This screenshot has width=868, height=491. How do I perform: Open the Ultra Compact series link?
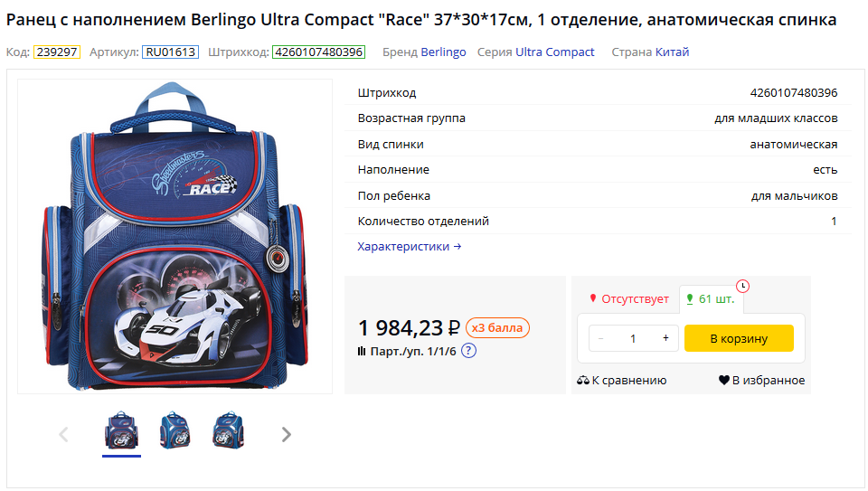coord(554,52)
